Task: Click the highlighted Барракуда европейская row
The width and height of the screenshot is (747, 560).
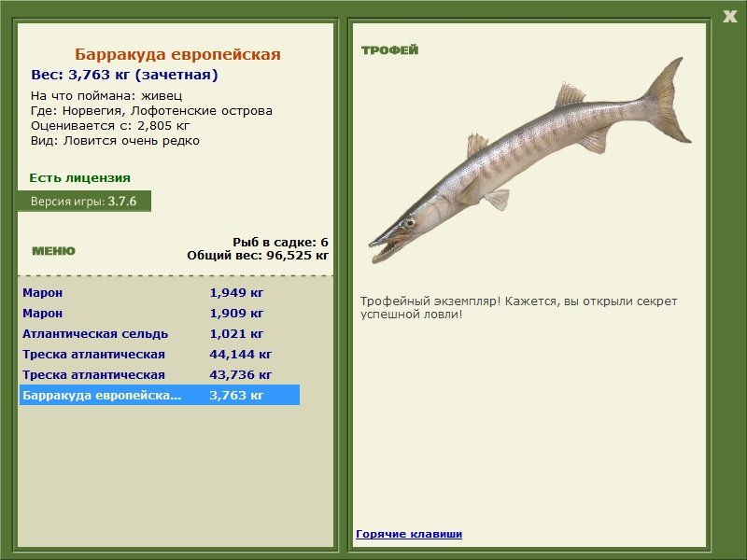Action: 159,395
